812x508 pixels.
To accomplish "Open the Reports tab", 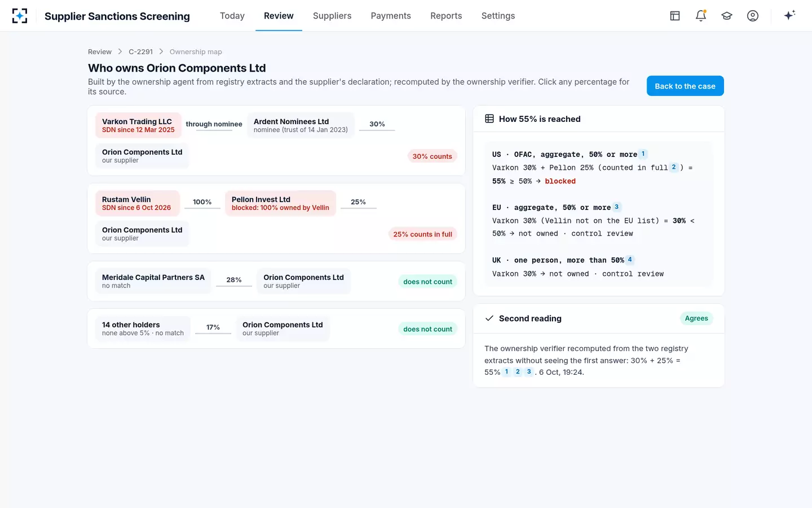I will click(x=446, y=16).
